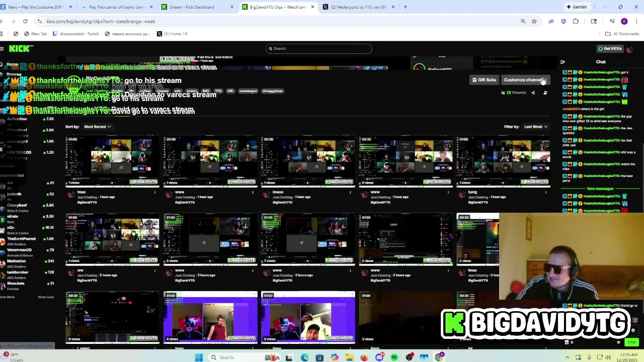The width and height of the screenshot is (644, 362).
Task: Click Show More in the sidebar
Action: pyautogui.click(x=8, y=297)
